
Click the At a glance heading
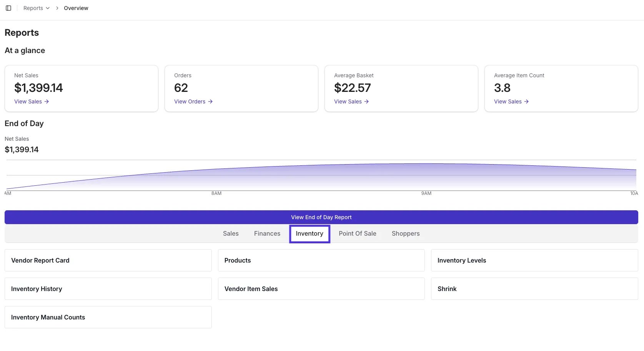tap(25, 50)
